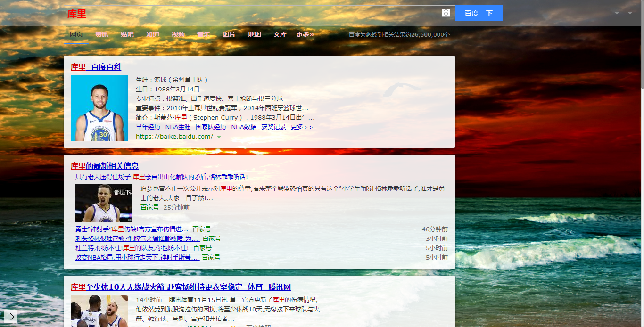Click the 百度一下 search button
The width and height of the screenshot is (644, 327).
pyautogui.click(x=479, y=13)
